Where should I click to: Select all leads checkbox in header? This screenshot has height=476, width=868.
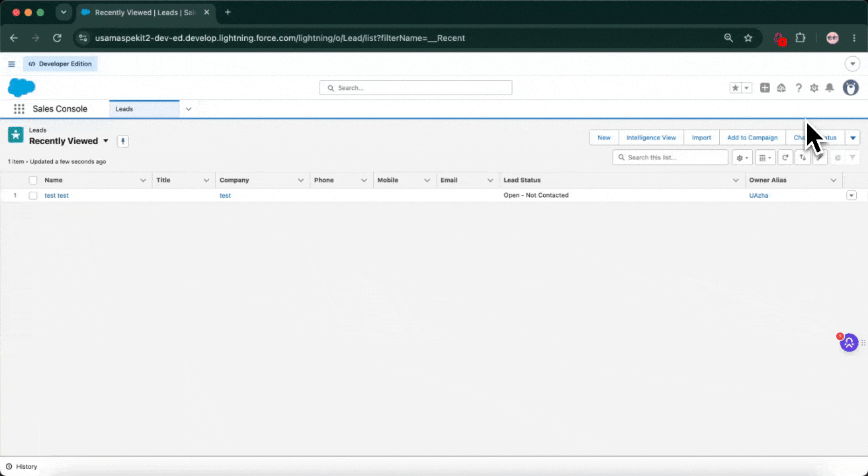(x=33, y=180)
